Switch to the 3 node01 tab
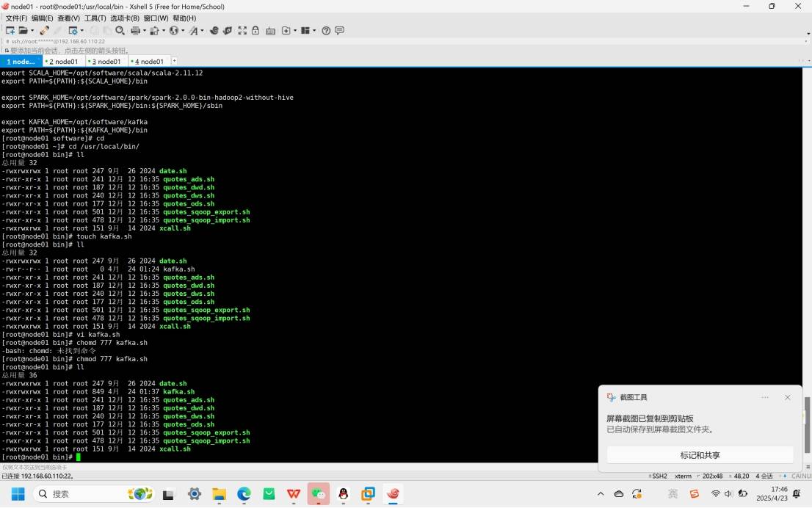 pyautogui.click(x=106, y=61)
